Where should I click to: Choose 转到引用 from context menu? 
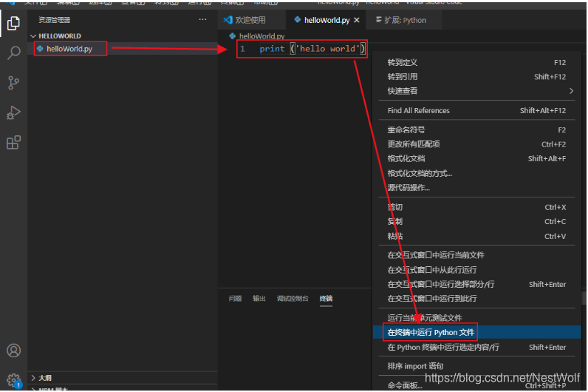(476, 77)
